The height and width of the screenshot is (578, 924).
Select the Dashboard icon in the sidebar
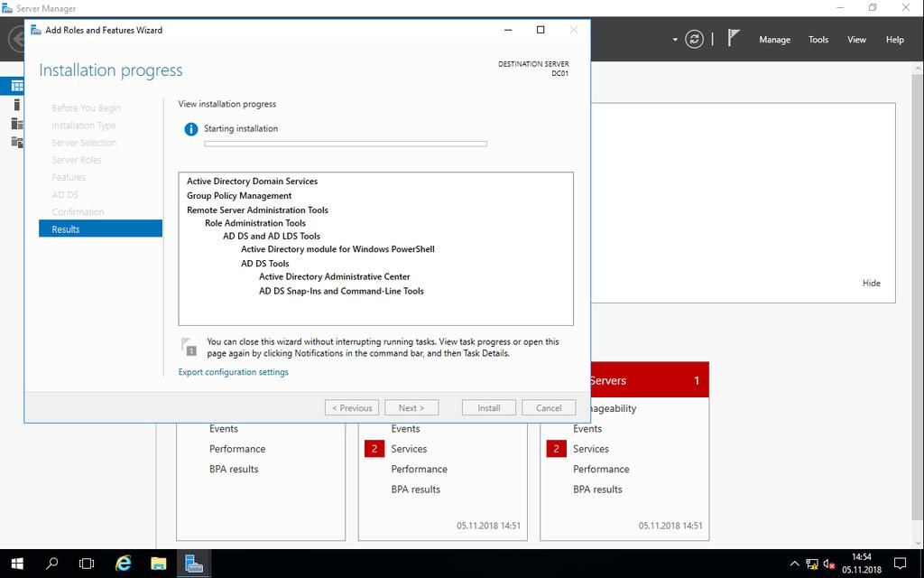click(x=17, y=86)
